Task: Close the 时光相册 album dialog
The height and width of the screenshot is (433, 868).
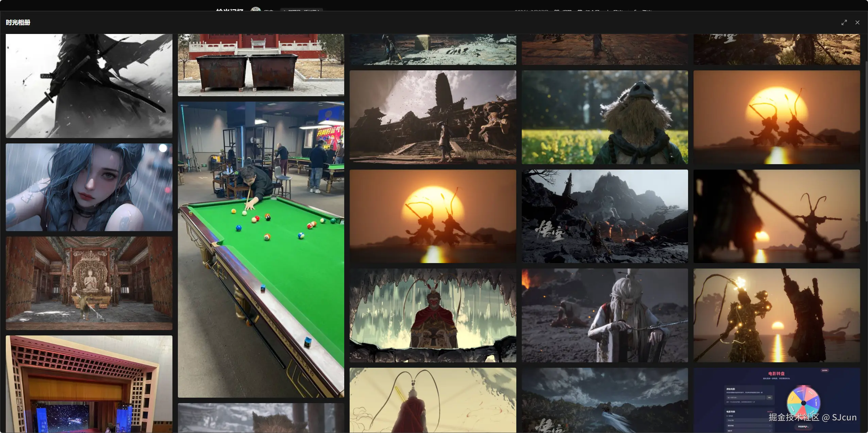Action: click(x=857, y=22)
